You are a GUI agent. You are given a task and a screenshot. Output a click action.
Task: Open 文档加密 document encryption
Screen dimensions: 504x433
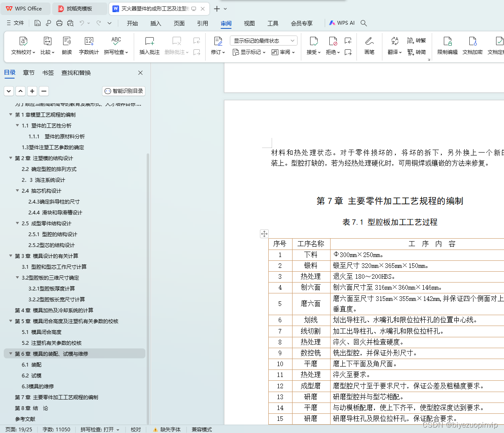[473, 46]
